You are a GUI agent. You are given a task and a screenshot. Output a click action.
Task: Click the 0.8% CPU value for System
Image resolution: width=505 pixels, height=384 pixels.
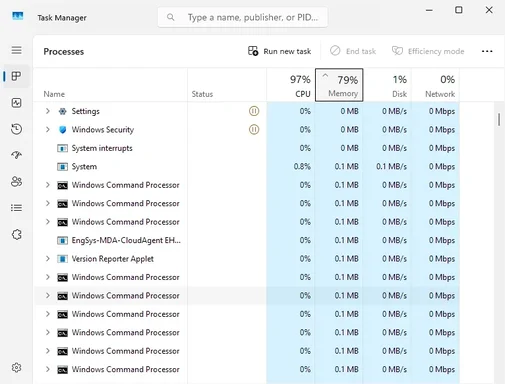pyautogui.click(x=302, y=166)
